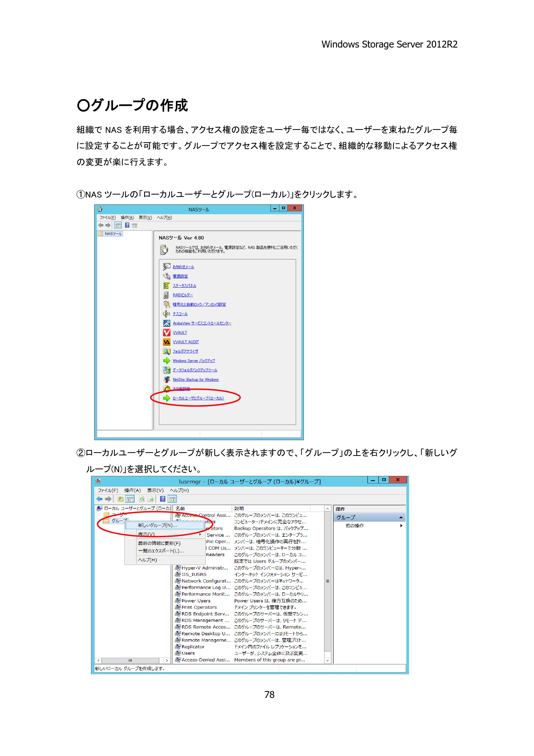Viewport: 534px width, 756px height.
Task: Sort list by the 名前 column header
Action: pyautogui.click(x=203, y=509)
